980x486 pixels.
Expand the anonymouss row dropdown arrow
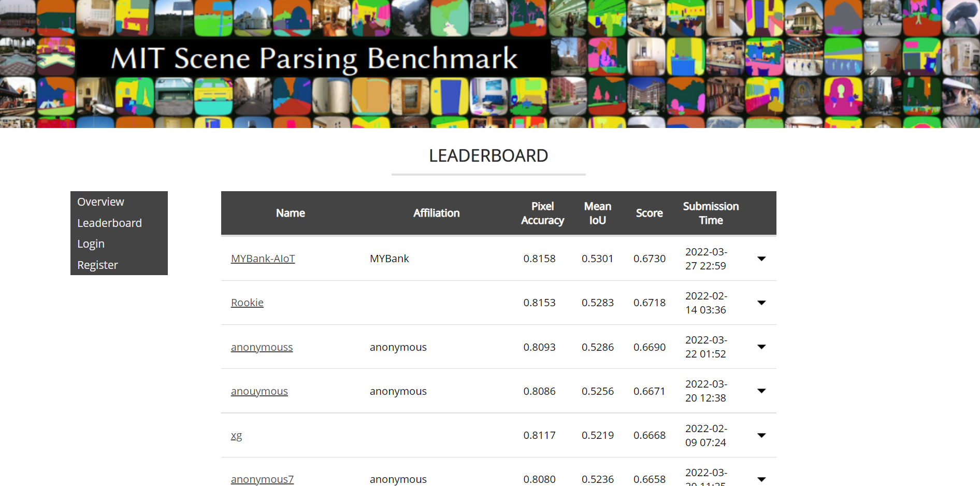tap(761, 347)
